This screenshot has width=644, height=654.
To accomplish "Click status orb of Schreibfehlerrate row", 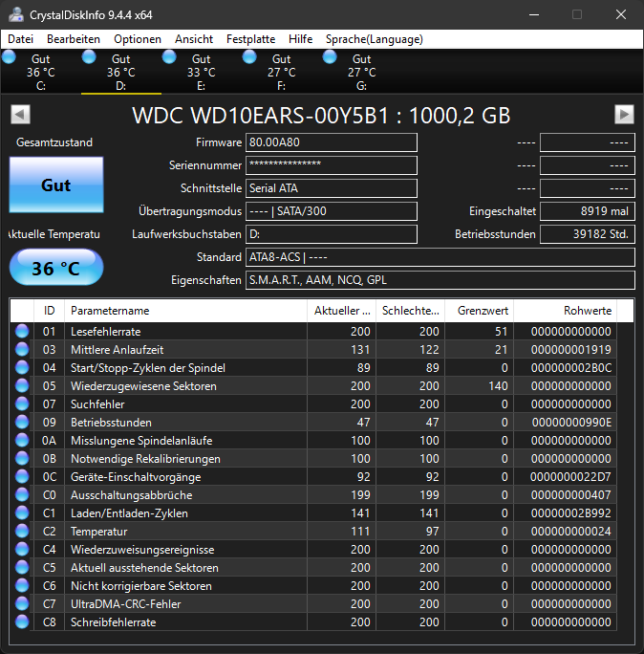I will pos(22,621).
